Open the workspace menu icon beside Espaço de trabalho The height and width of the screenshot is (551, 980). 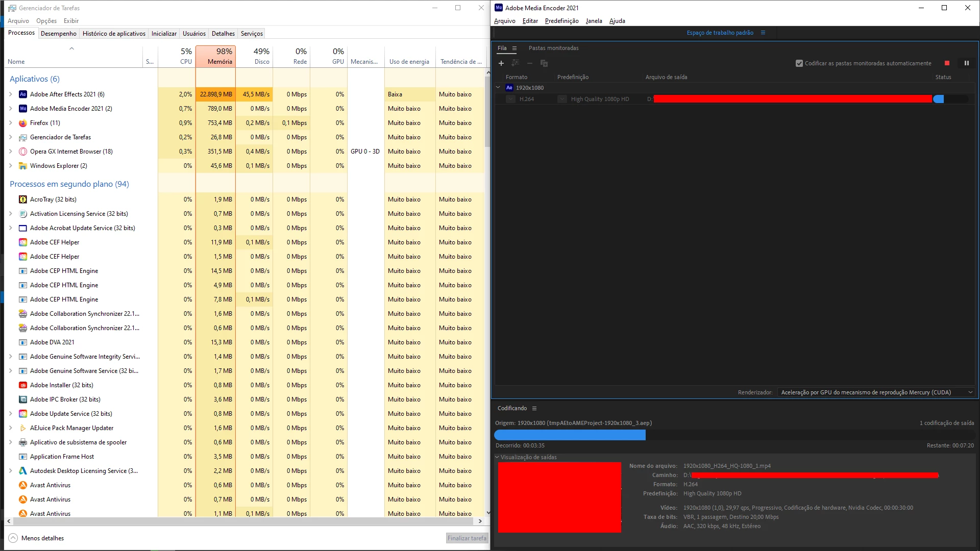click(763, 33)
